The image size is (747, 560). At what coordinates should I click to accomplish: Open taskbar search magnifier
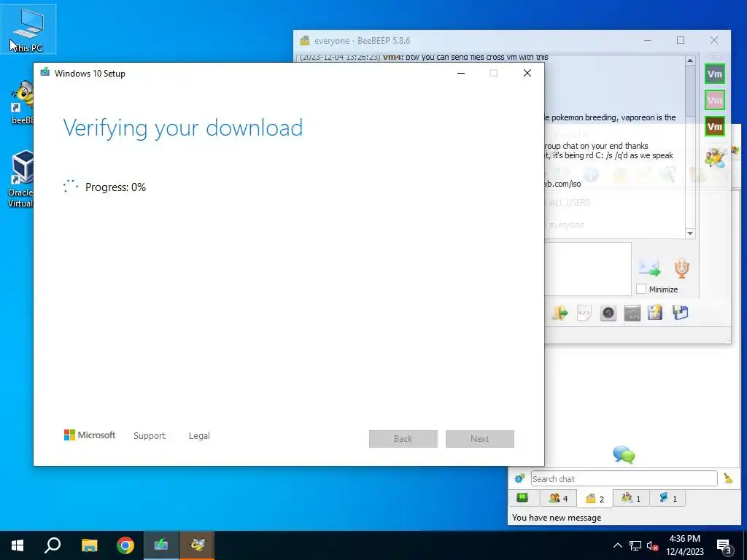point(53,545)
